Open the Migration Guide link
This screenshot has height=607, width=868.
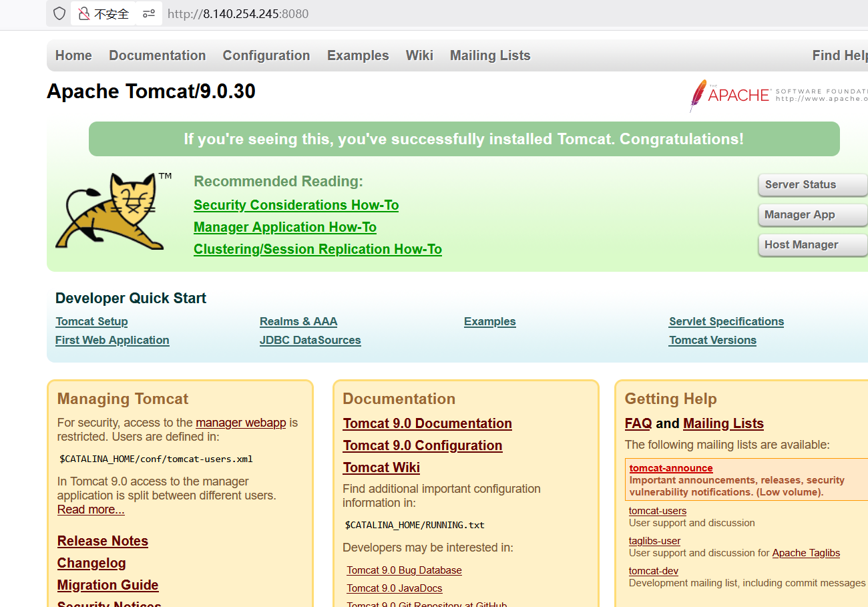click(108, 585)
